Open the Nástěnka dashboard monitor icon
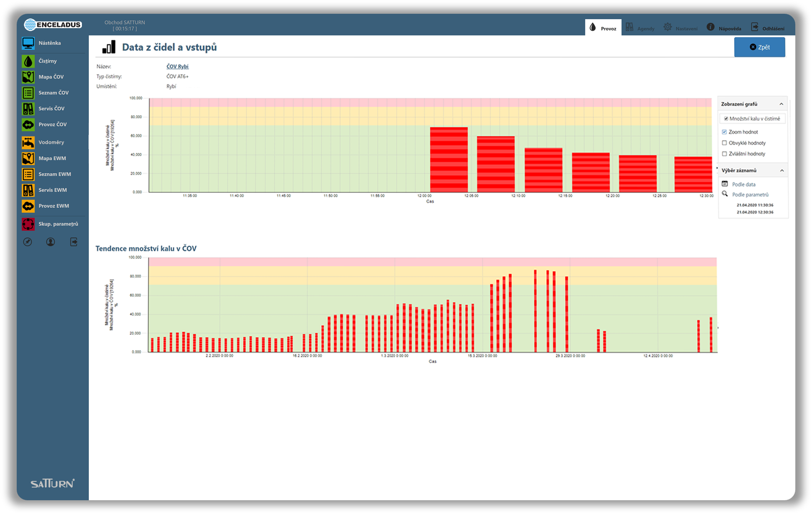812x514 pixels. pyautogui.click(x=28, y=43)
